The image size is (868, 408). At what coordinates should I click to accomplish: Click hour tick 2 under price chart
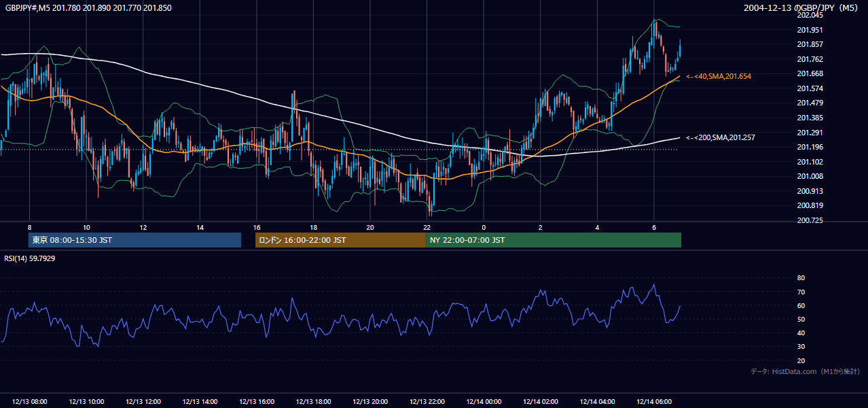(541, 227)
